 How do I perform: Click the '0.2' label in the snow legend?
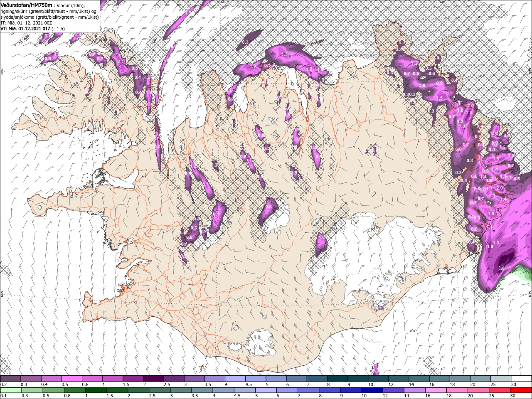point(3,384)
